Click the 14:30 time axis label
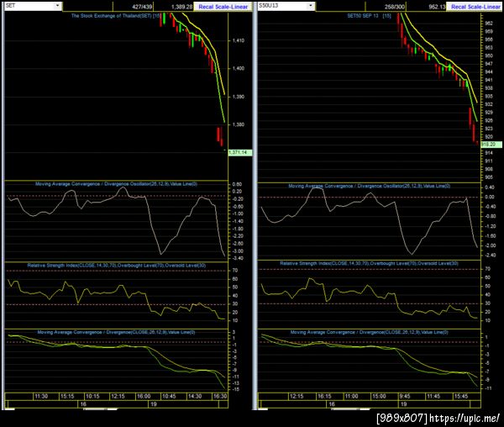Image resolution: width=504 pixels, height=427 pixels. tap(195, 396)
